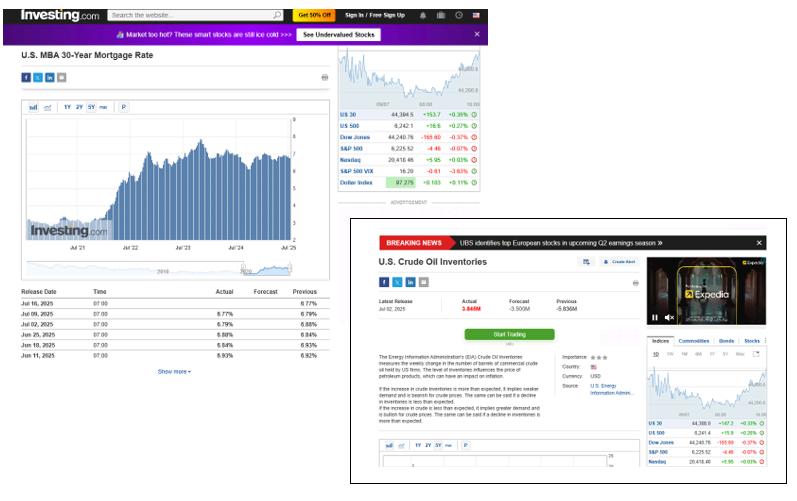Click the green clock icon on the Dollar Index row
Image resolution: width=797 pixels, height=501 pixels.
point(474,182)
